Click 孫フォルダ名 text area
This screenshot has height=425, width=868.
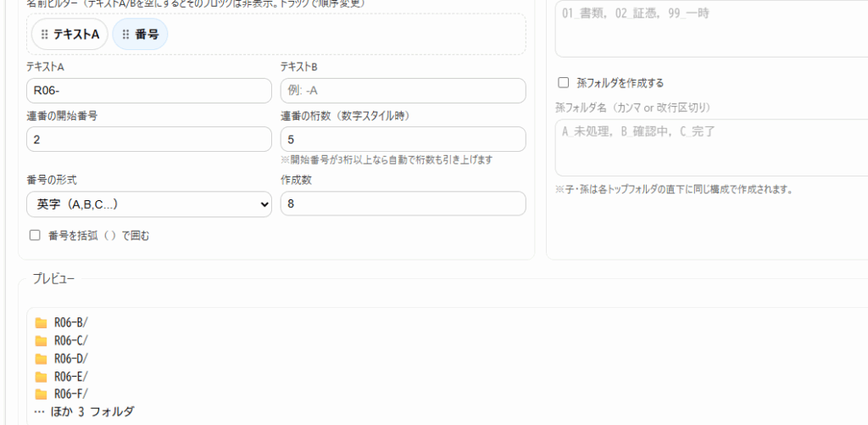tap(710, 147)
